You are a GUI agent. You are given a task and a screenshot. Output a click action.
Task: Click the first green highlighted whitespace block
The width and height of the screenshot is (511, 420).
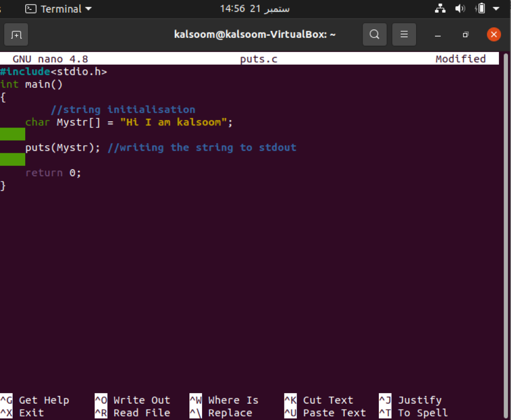(13, 134)
